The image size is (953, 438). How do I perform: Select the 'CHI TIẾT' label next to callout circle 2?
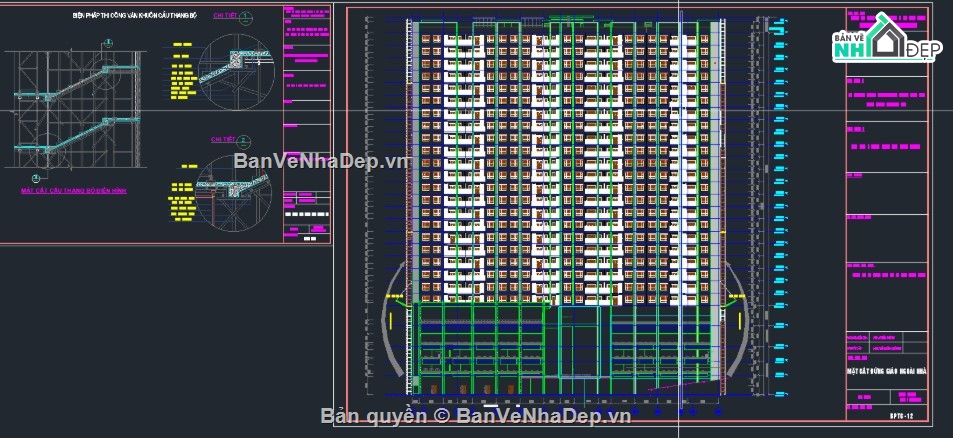(222, 140)
